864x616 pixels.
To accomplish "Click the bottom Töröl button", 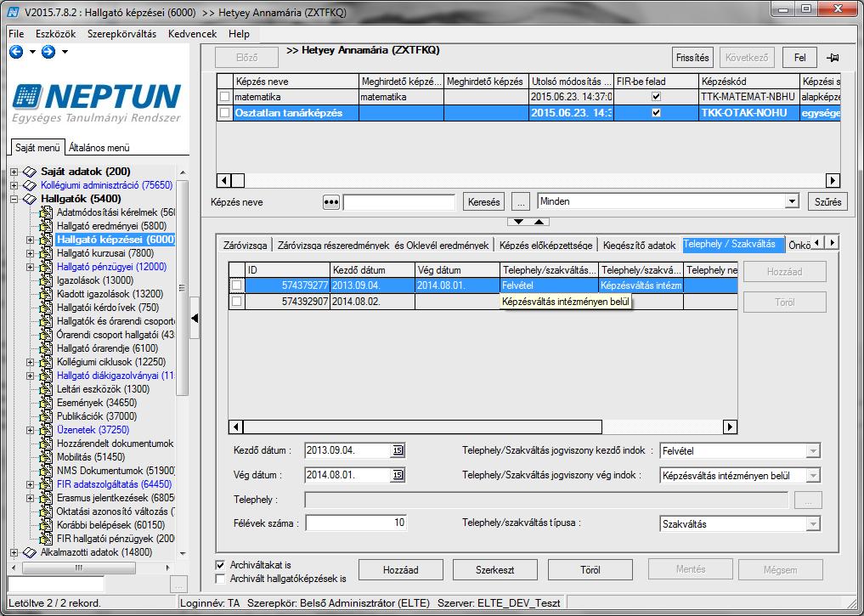I will coord(590,570).
